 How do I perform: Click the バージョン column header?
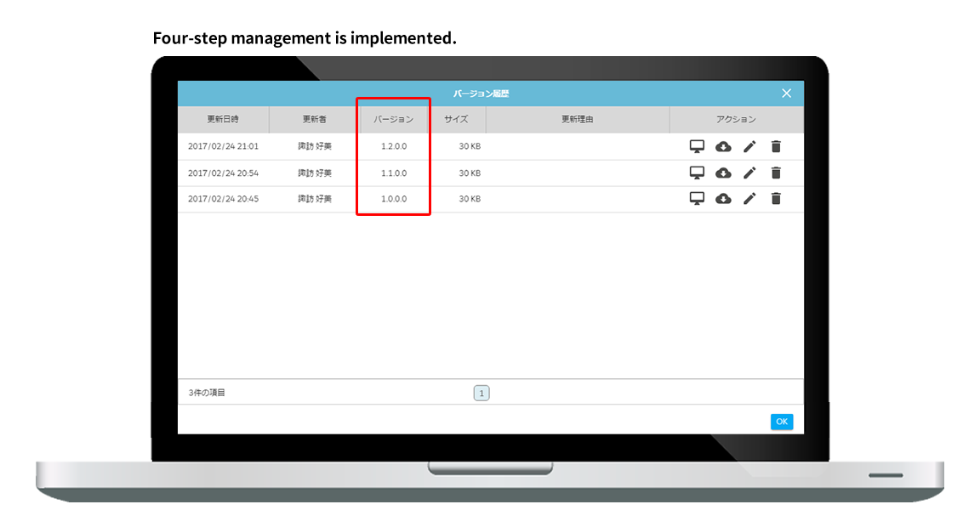[393, 119]
